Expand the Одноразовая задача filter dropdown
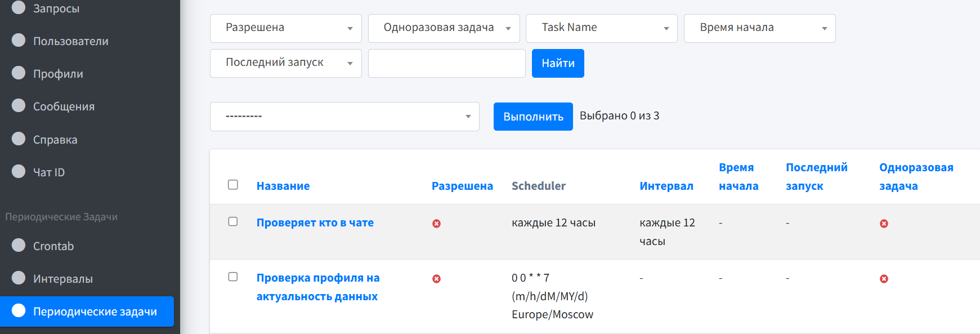This screenshot has height=334, width=980. point(444,28)
